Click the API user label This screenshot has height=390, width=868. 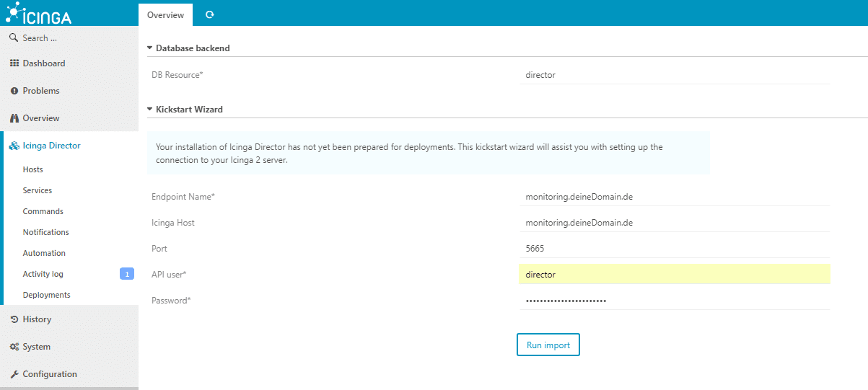click(169, 275)
